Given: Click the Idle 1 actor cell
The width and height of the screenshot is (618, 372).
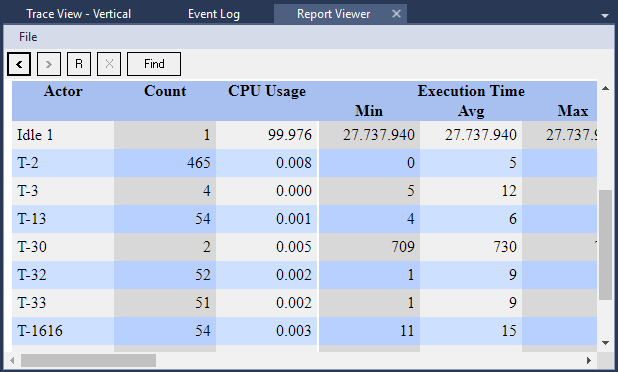Looking at the screenshot, I should [63, 135].
